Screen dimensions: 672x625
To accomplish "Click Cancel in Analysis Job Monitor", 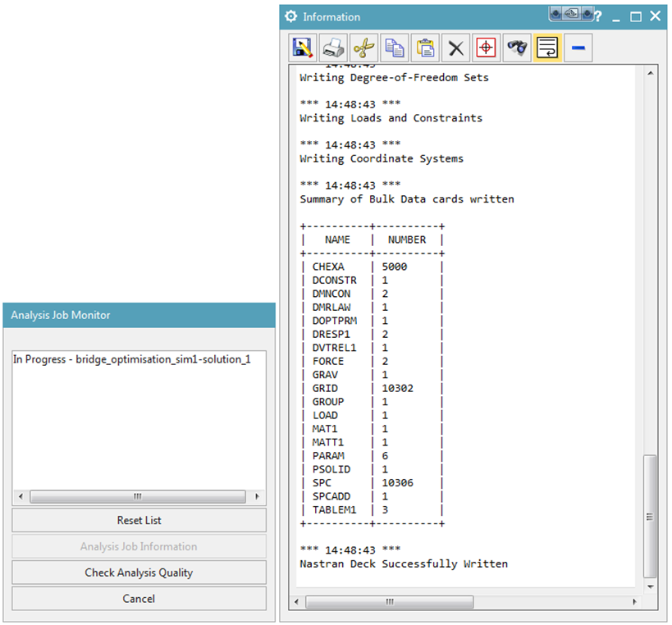I will point(139,599).
